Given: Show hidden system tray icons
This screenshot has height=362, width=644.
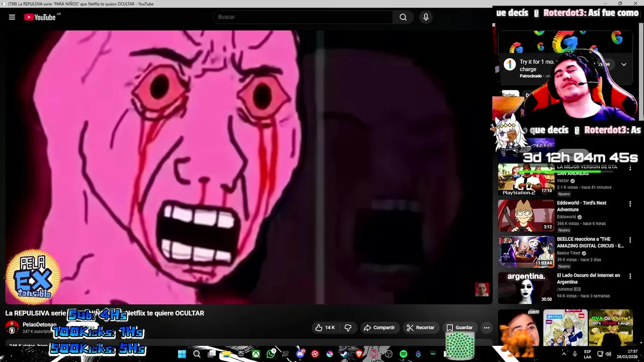Looking at the screenshot, I should pyautogui.click(x=564, y=354).
